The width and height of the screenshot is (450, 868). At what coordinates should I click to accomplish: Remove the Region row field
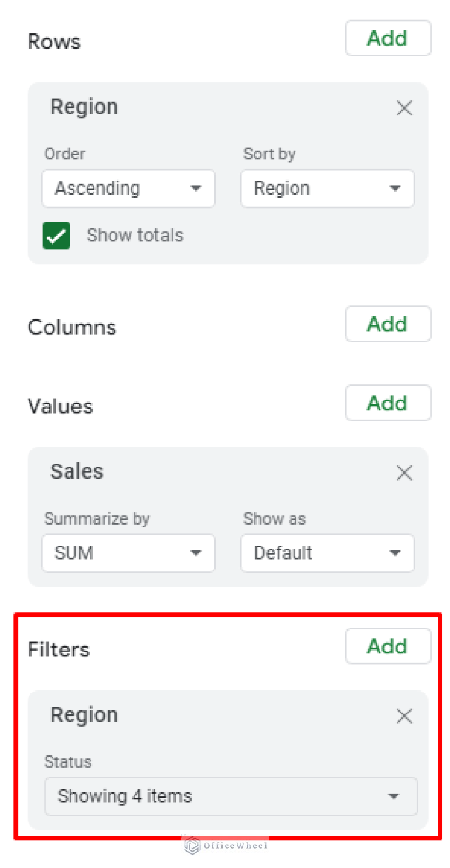tap(404, 108)
